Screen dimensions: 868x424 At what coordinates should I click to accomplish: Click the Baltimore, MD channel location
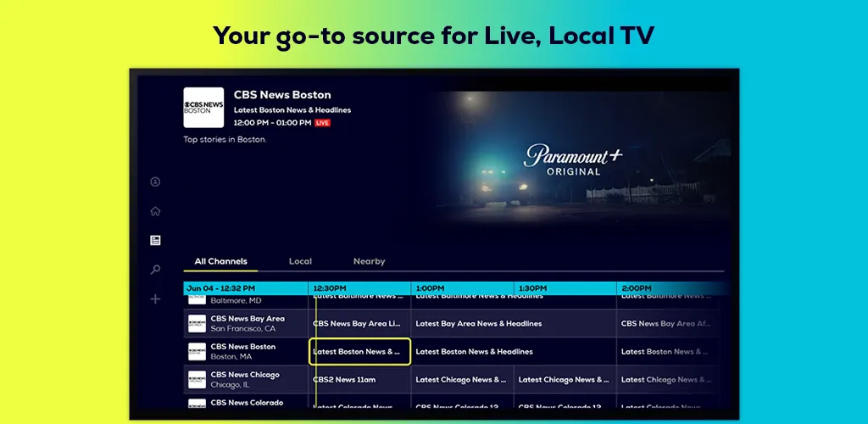236,300
